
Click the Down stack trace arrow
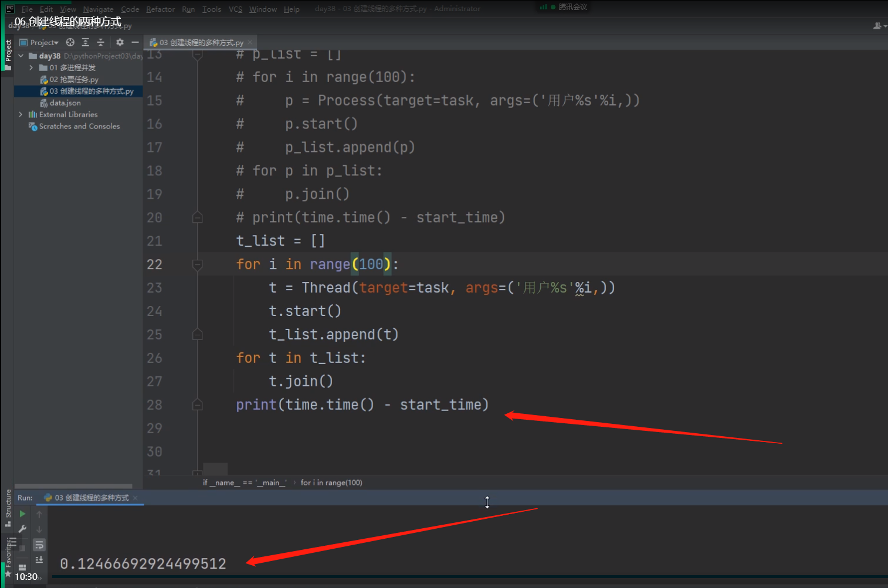pos(39,529)
